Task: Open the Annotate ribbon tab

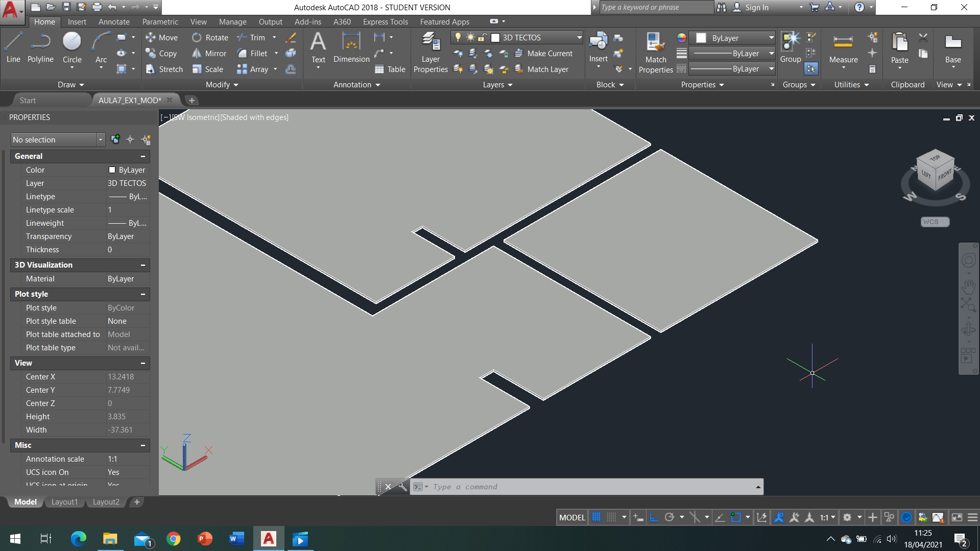Action: pyautogui.click(x=114, y=22)
